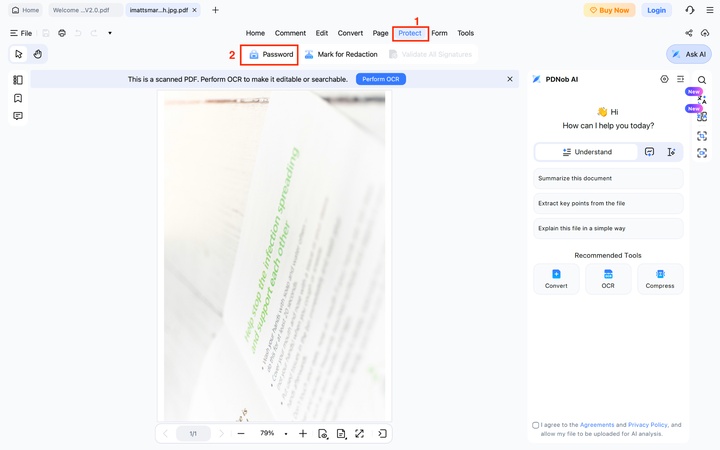Open the page view mode icon
The image size is (720, 450).
point(323,434)
